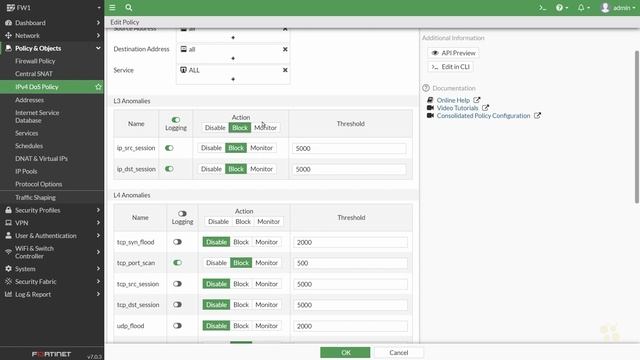Open the search magnifier icon

[x=129, y=7]
